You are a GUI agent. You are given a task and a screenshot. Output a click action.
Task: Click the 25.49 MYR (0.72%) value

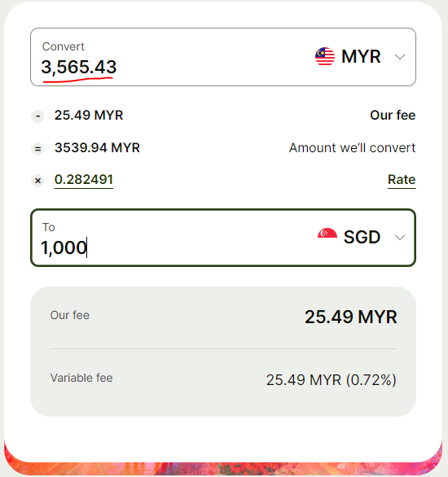tap(332, 380)
